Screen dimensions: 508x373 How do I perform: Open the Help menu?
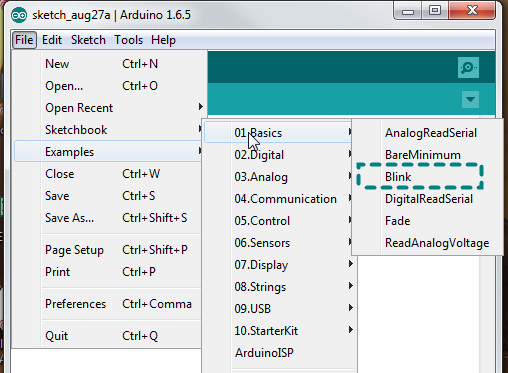pyautogui.click(x=163, y=40)
